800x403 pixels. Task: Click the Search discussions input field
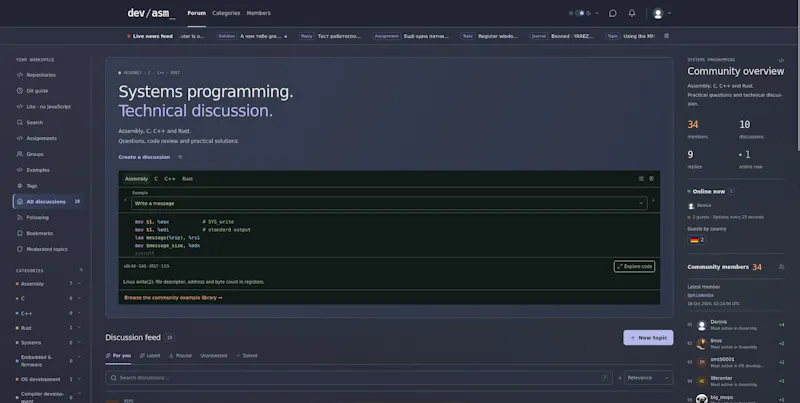pos(359,378)
